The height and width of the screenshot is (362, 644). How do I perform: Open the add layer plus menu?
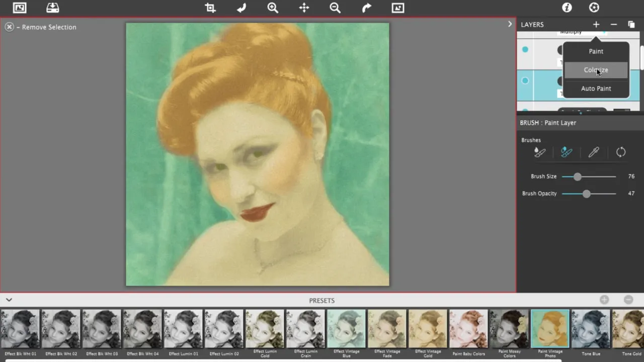point(596,24)
